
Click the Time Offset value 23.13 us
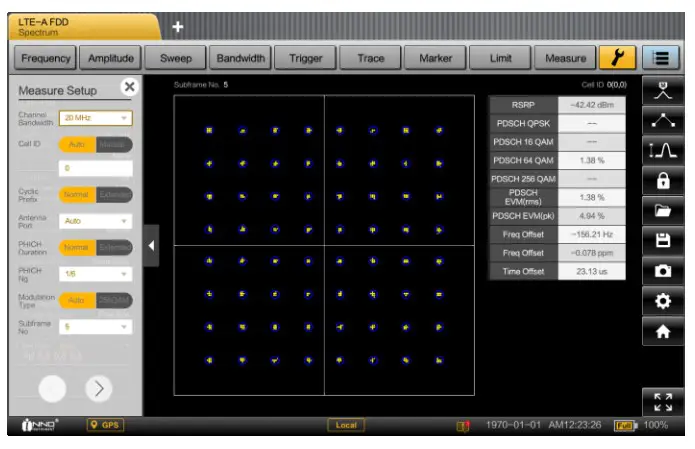click(592, 271)
